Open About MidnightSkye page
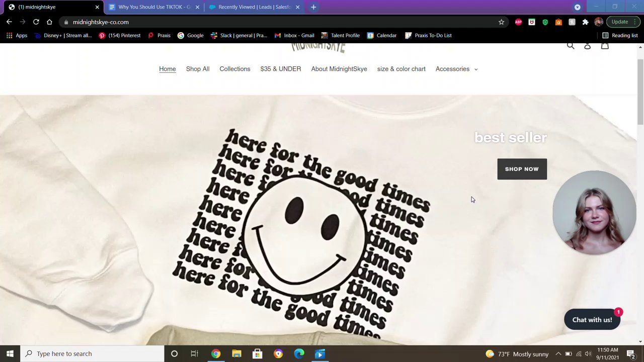Screen dimensions: 644x362 pyautogui.click(x=339, y=69)
